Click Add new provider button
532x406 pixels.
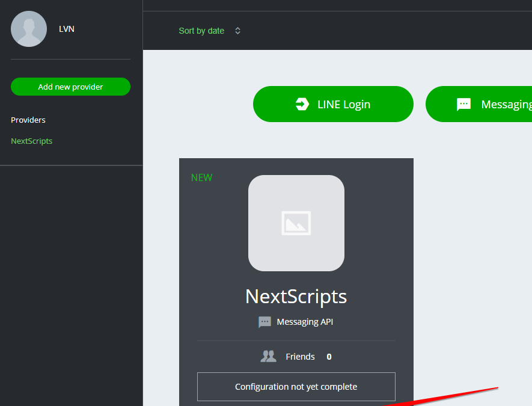tap(70, 87)
